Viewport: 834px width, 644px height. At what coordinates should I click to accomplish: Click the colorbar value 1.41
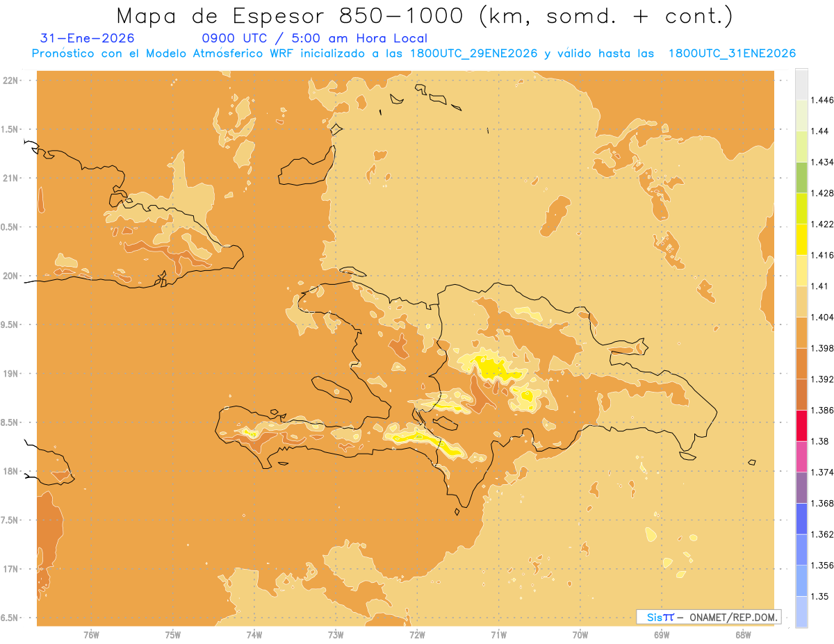click(820, 286)
